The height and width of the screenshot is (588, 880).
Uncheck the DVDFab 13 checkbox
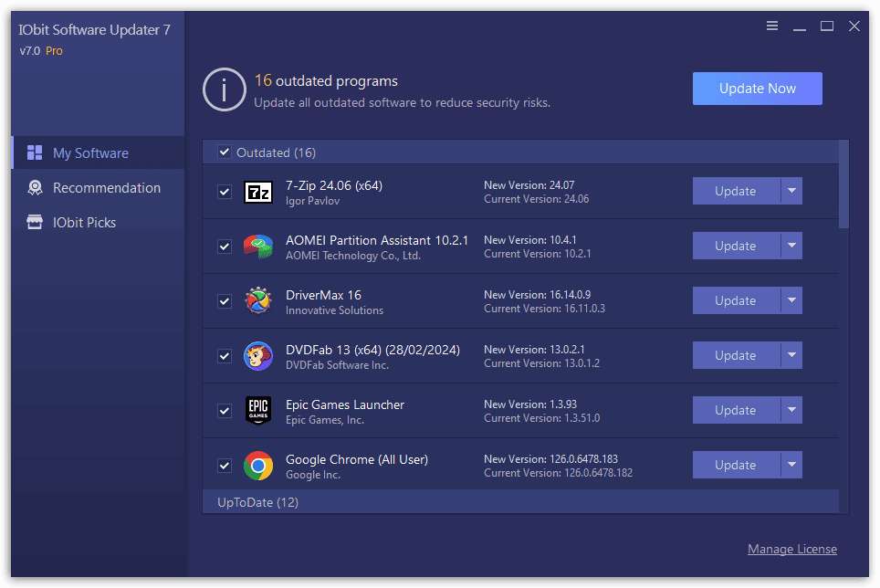225,356
